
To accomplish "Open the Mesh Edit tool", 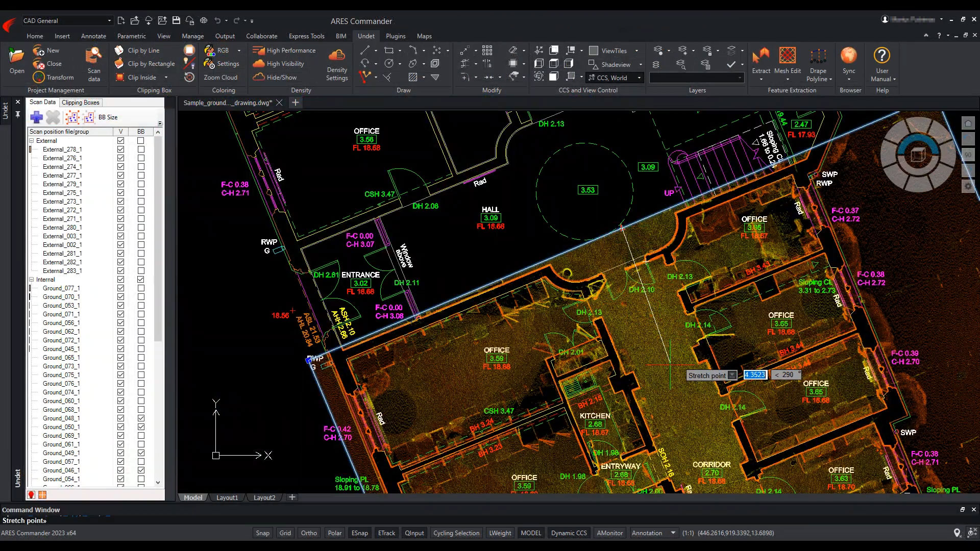I will coord(788,61).
